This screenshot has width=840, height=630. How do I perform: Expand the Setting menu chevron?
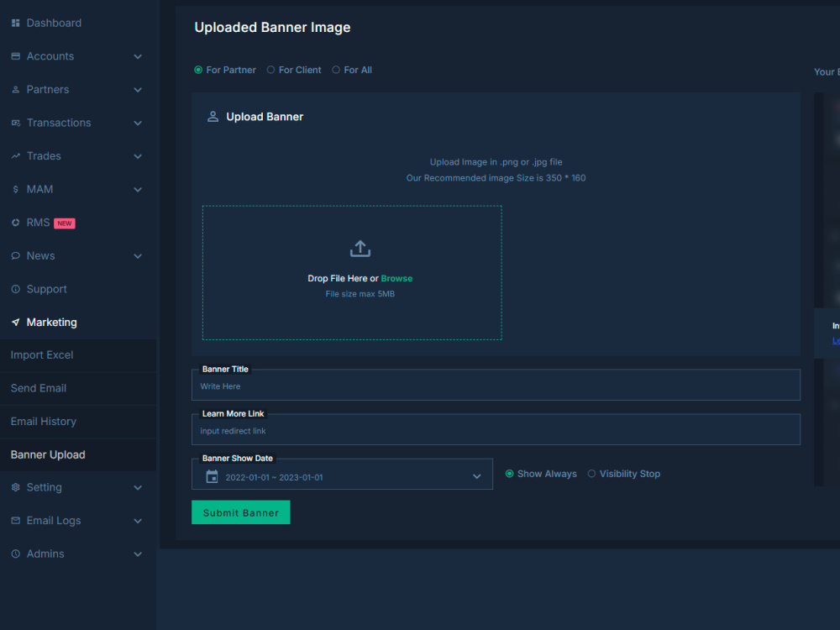pyautogui.click(x=138, y=487)
